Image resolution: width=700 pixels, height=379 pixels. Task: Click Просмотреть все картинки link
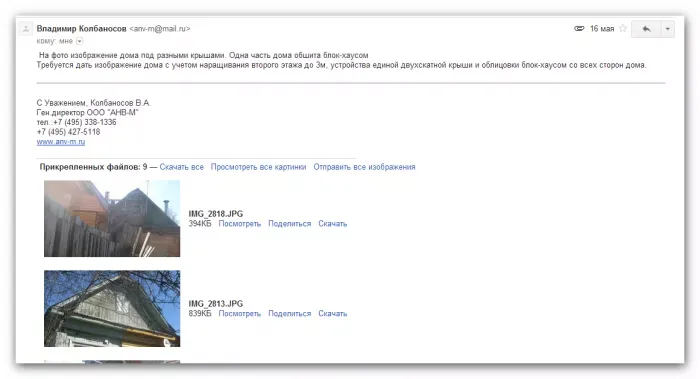pos(258,167)
